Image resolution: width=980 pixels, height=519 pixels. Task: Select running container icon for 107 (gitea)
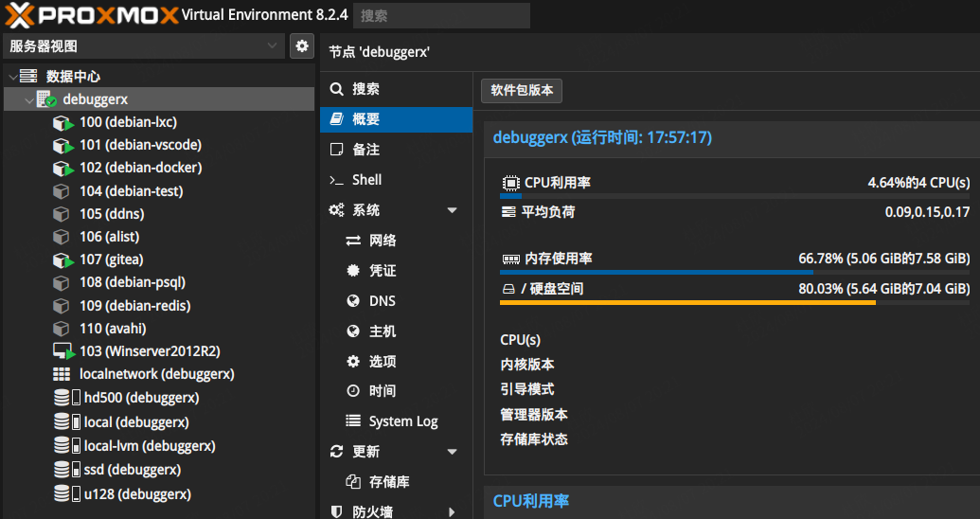62,259
